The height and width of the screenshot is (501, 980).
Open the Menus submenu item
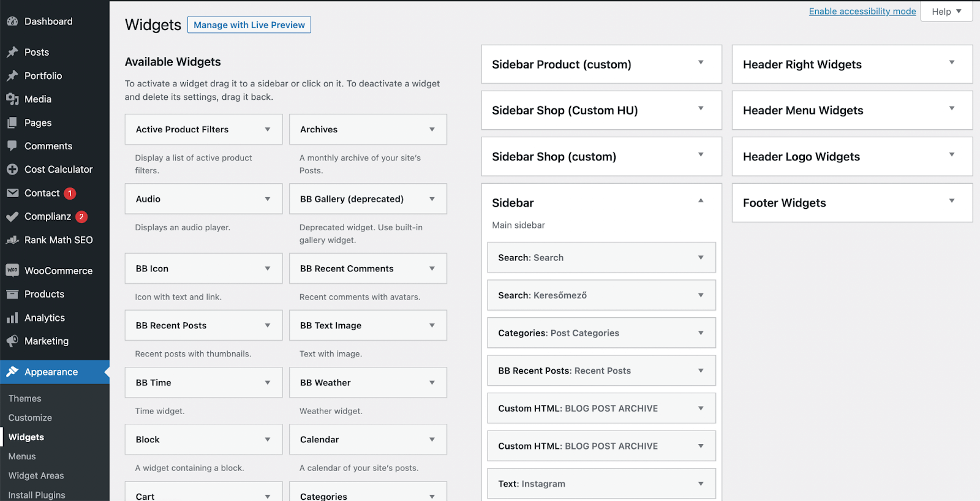(22, 456)
